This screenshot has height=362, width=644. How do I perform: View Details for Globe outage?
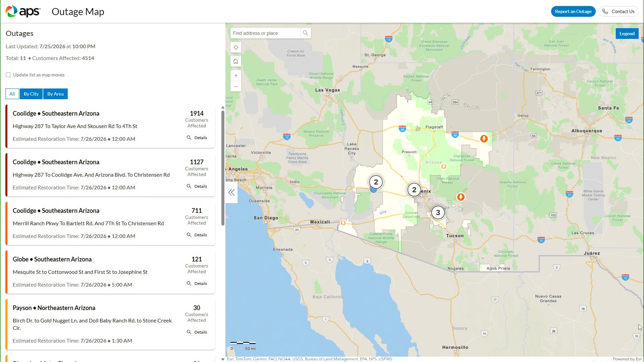(197, 284)
